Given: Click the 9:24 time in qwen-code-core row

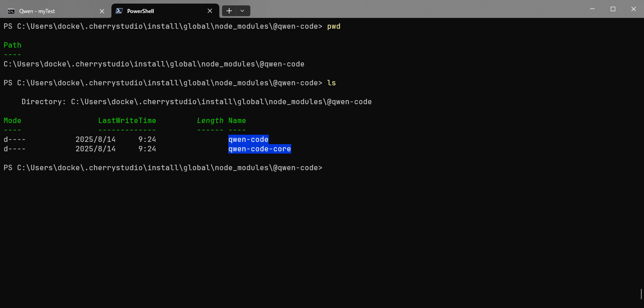Looking at the screenshot, I should click(x=147, y=149).
